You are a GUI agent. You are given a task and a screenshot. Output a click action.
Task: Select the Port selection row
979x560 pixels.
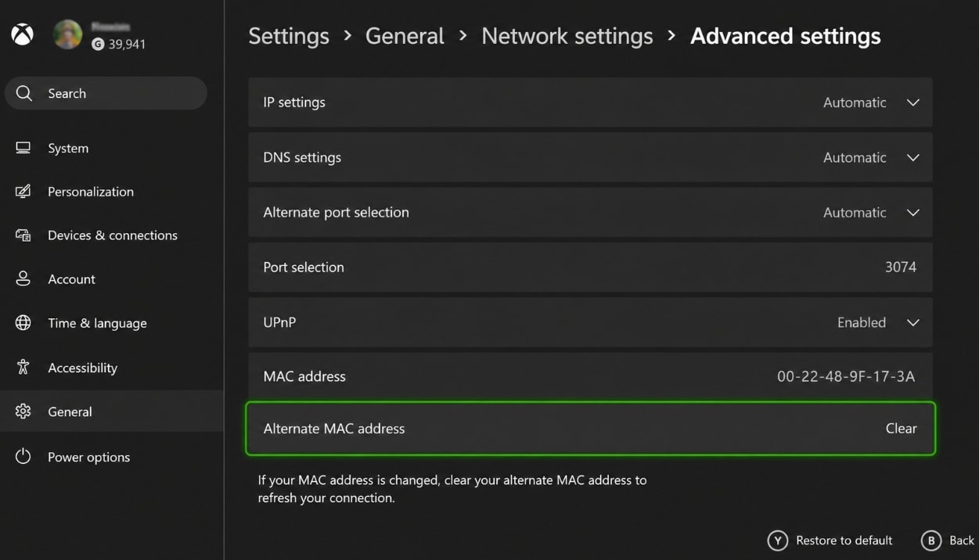pyautogui.click(x=590, y=267)
